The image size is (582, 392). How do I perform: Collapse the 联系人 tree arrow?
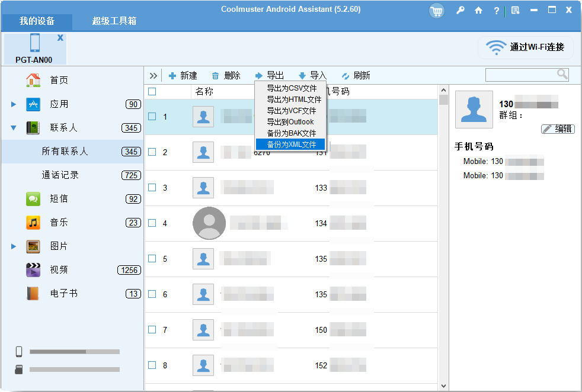[14, 128]
